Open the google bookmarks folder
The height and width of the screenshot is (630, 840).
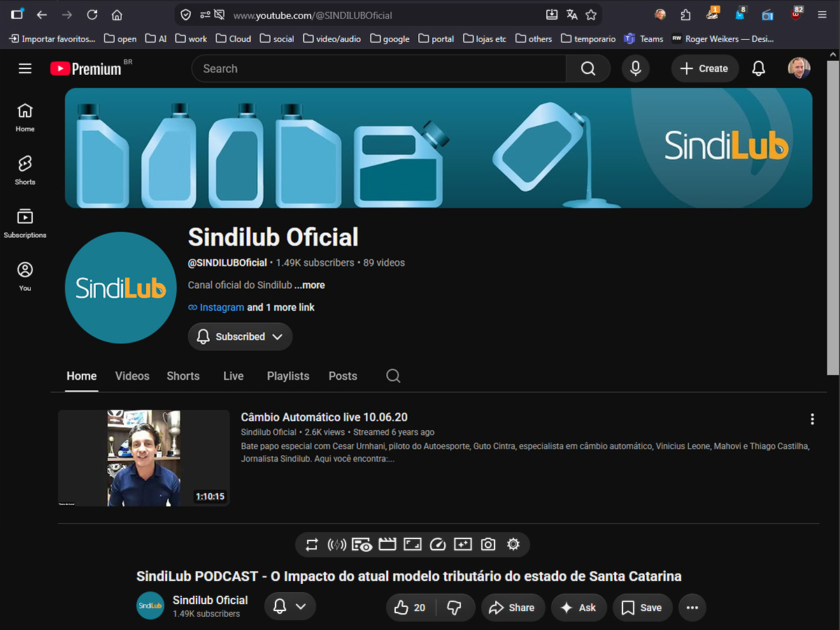(390, 38)
